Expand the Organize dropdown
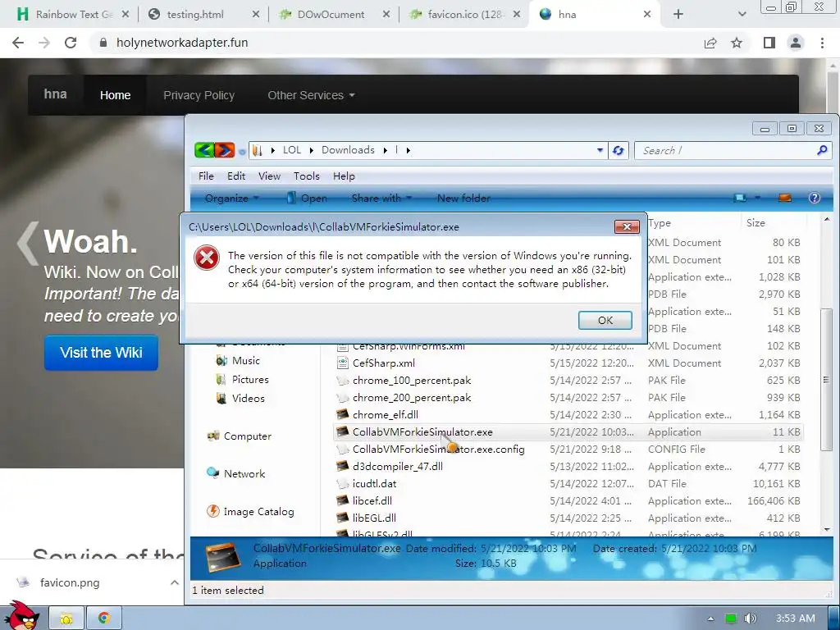 (231, 199)
